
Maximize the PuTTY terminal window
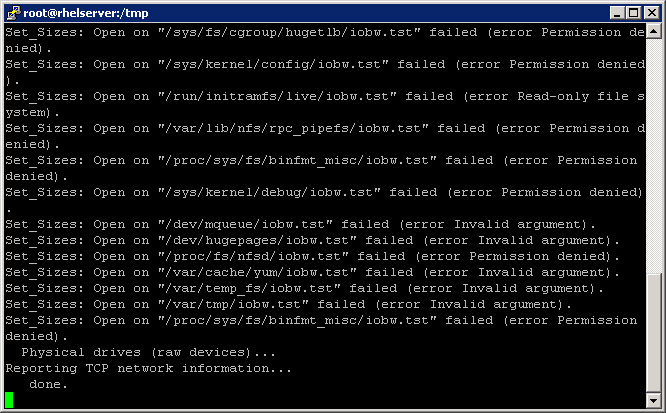pos(630,13)
